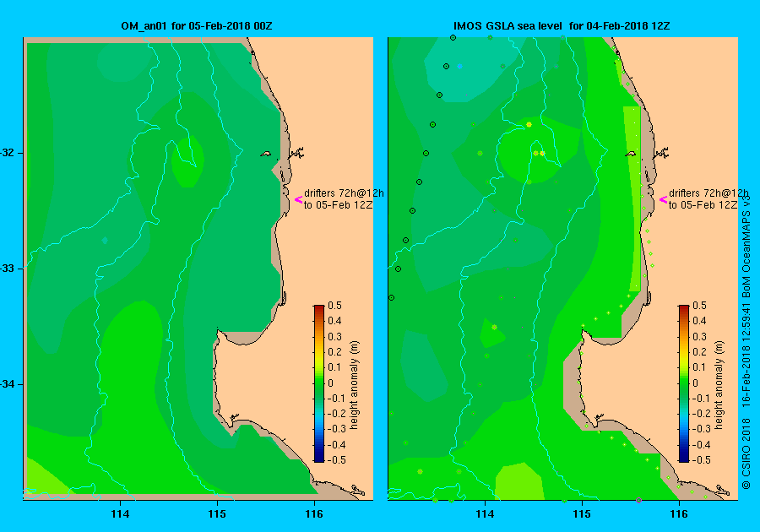Click the 116 longitude label under right map

(679, 514)
